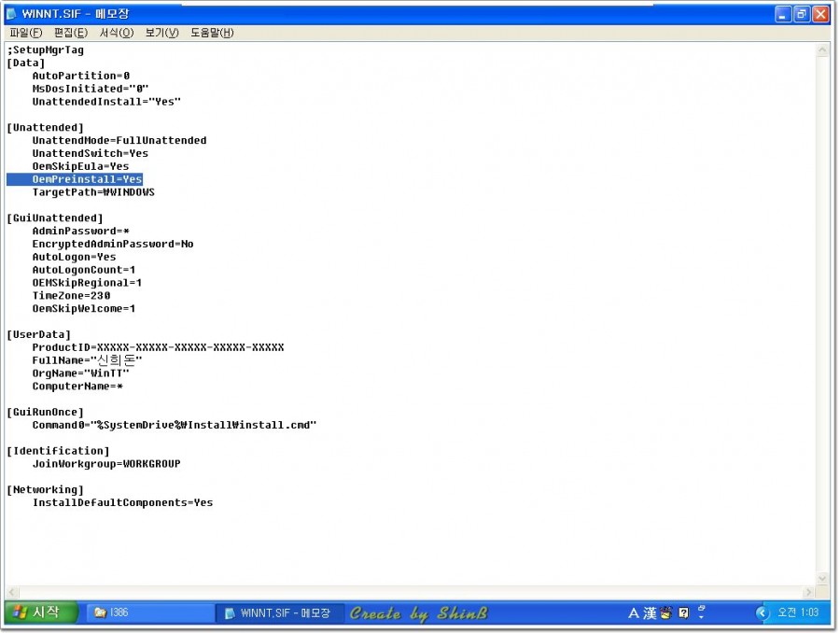Click the OemSkipWelcome=1 line
840x633 pixels.
click(84, 308)
